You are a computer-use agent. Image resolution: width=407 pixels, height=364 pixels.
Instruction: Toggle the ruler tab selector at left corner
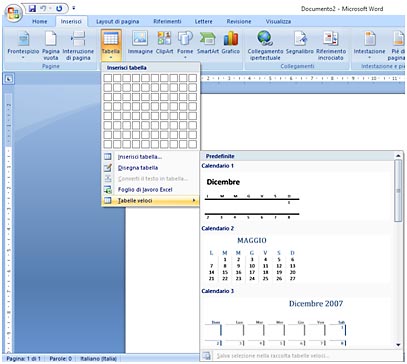coord(9,79)
